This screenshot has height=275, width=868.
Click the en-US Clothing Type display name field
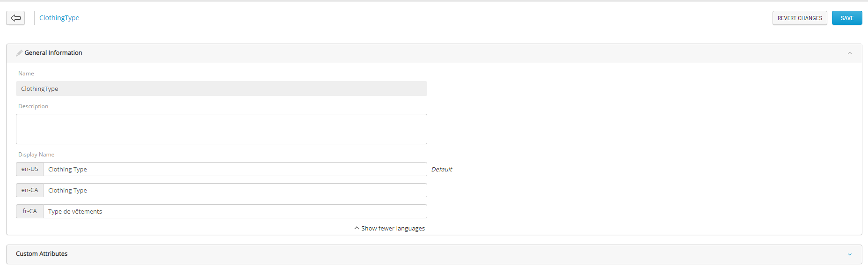tap(234, 169)
